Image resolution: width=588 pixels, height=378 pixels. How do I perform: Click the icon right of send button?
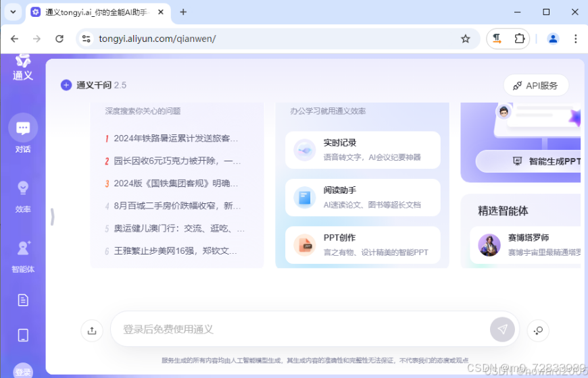tap(538, 331)
